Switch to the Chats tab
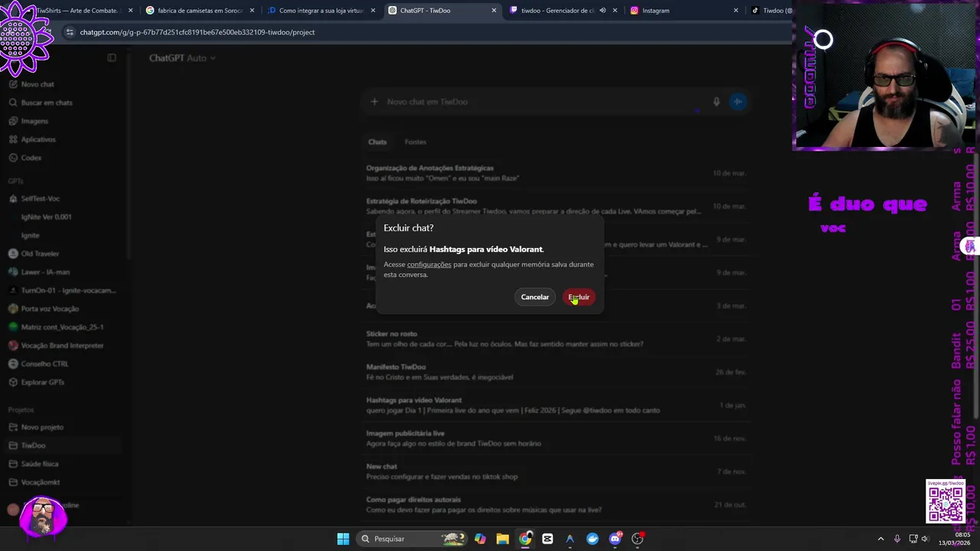The width and height of the screenshot is (980, 551). tap(377, 142)
